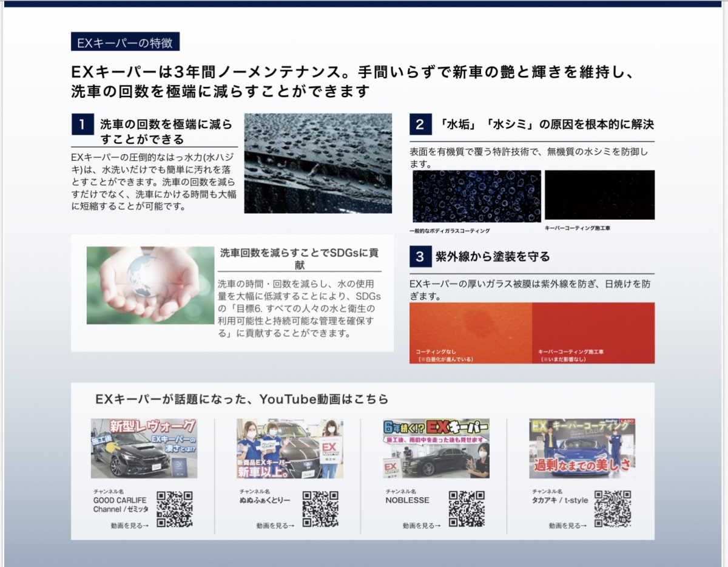
Task: Click the water droplets on car photo
Action: pos(318,163)
